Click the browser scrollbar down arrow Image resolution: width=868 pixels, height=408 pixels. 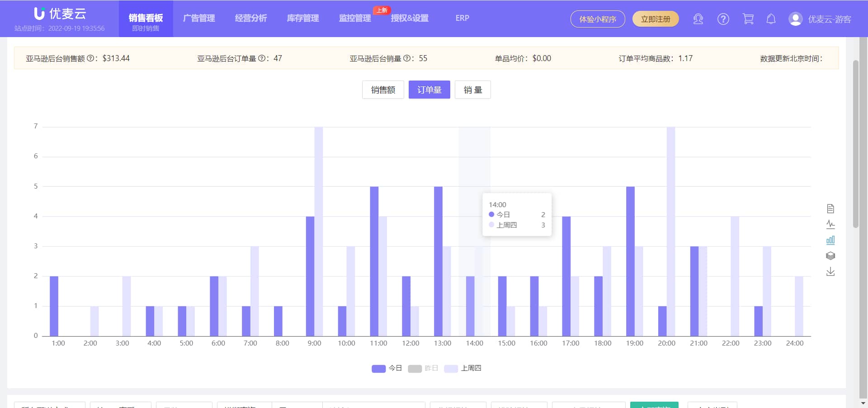863,403
